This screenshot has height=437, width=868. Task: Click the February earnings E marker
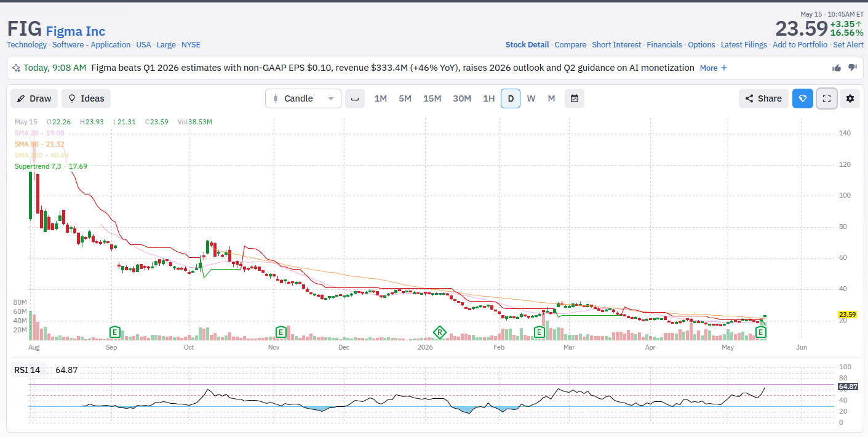pos(540,332)
